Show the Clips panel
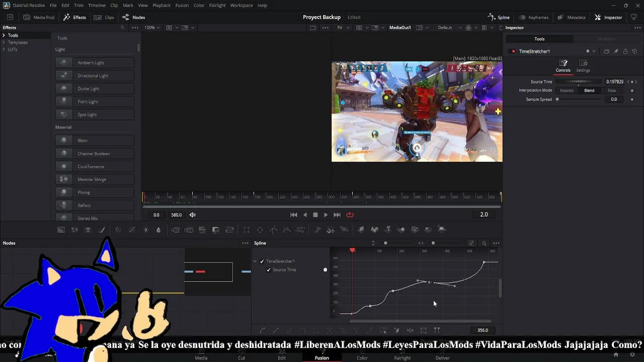644x362 pixels. pos(104,17)
